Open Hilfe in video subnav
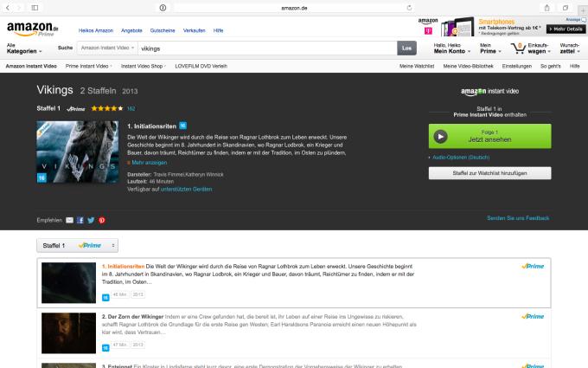This screenshot has width=588, height=368. pyautogui.click(x=574, y=66)
